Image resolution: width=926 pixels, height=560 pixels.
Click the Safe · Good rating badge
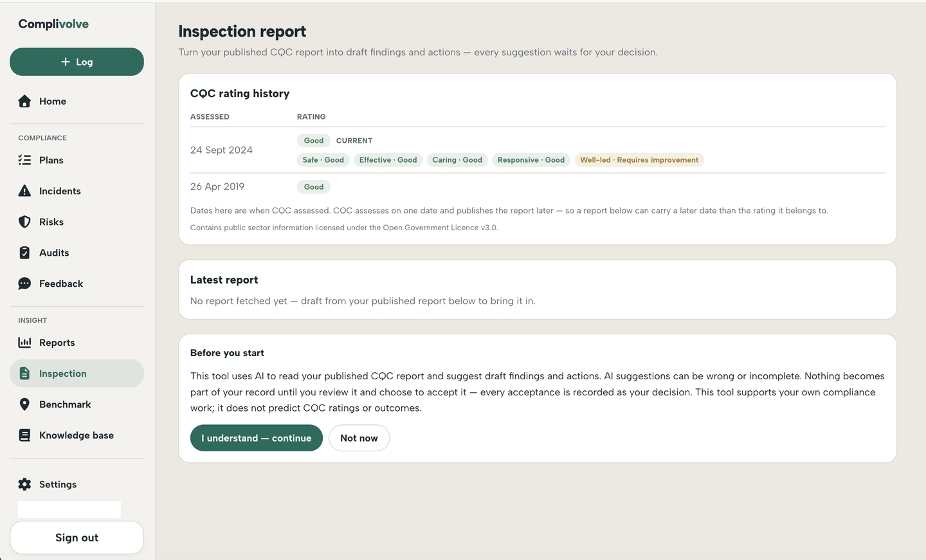pyautogui.click(x=323, y=160)
